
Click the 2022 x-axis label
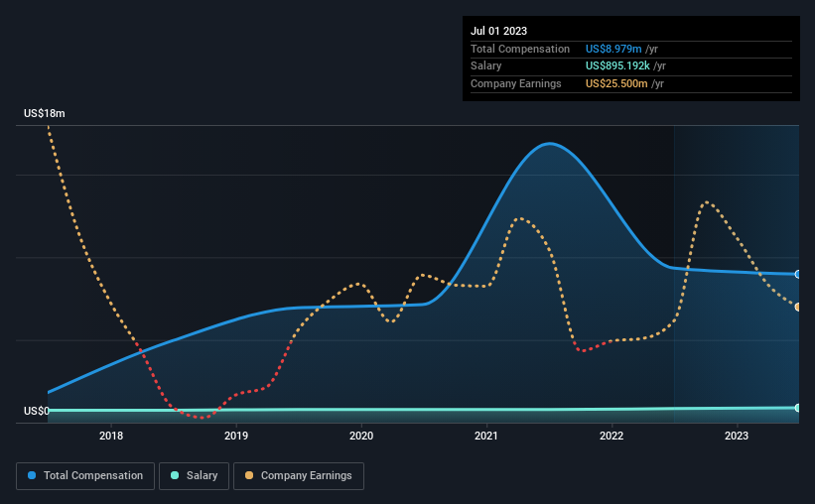click(x=611, y=436)
